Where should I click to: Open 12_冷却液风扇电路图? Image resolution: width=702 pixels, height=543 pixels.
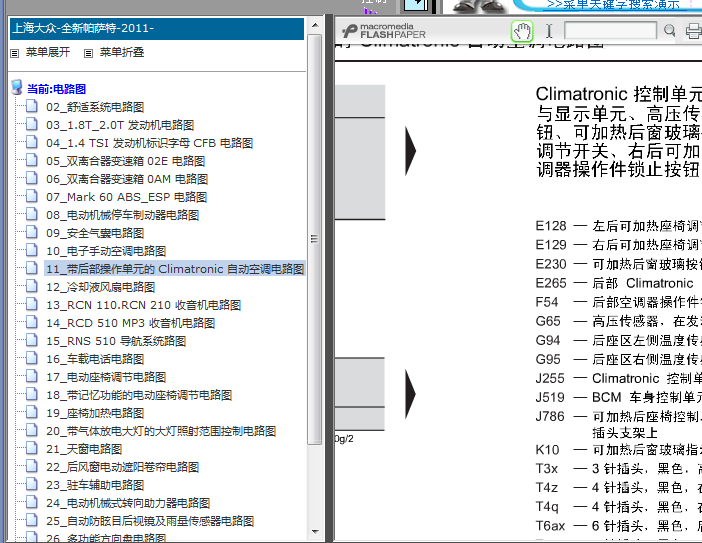[101, 287]
